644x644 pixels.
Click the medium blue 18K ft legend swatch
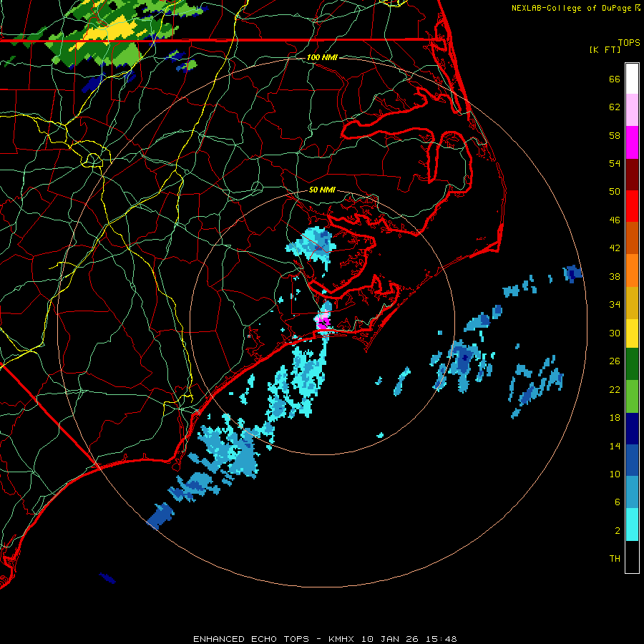point(632,460)
